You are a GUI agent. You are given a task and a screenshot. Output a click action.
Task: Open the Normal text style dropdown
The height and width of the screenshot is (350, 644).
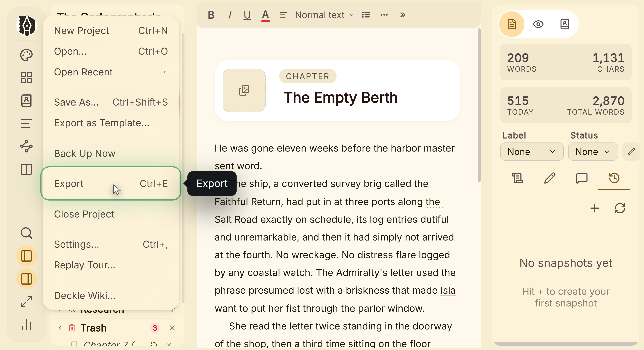(x=324, y=15)
